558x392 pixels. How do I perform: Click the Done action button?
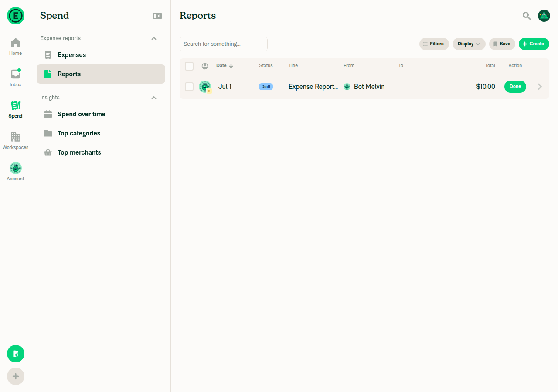click(x=515, y=87)
